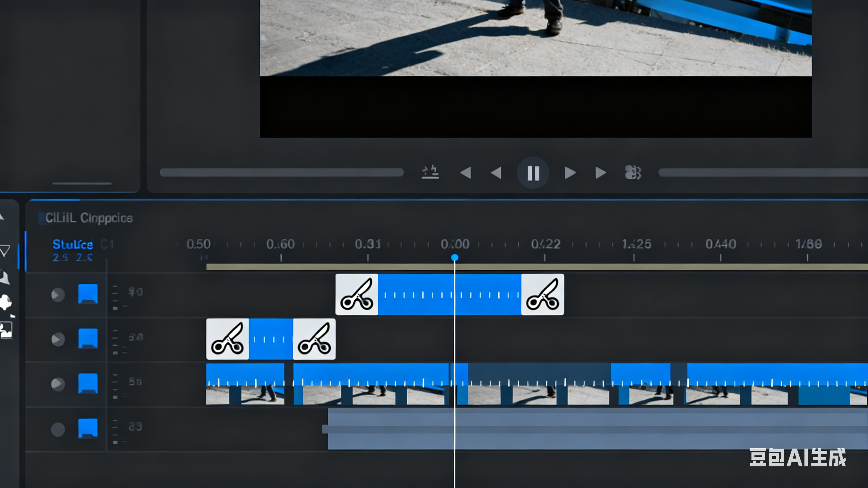Click the icon right of the forward arrows
This screenshot has width=868, height=488.
tap(633, 173)
